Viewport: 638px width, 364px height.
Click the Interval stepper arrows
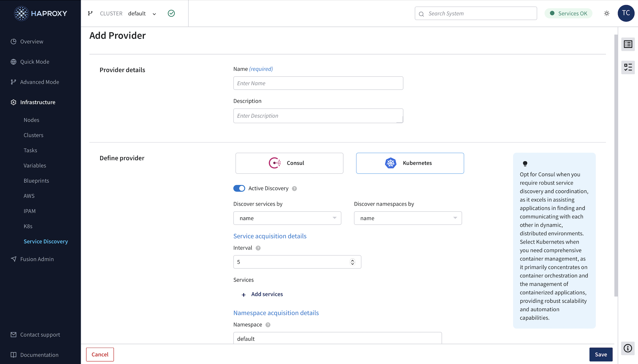tap(352, 262)
